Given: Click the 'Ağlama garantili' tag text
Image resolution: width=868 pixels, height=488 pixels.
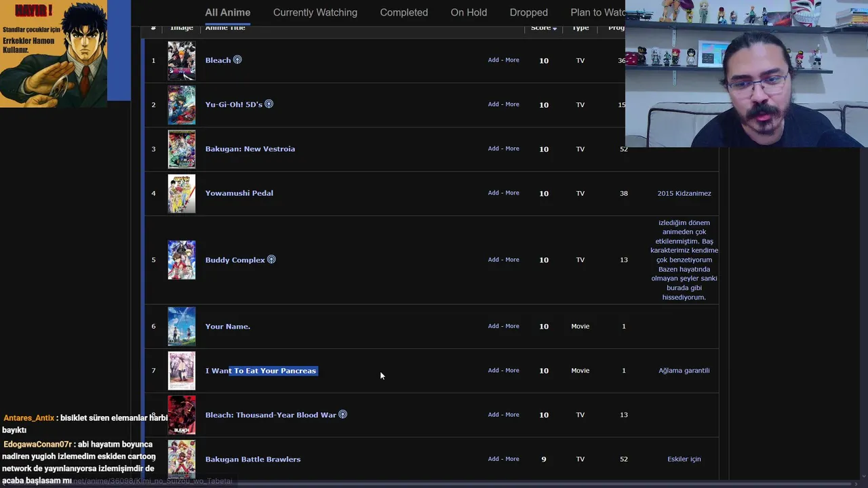Looking at the screenshot, I should pyautogui.click(x=684, y=370).
